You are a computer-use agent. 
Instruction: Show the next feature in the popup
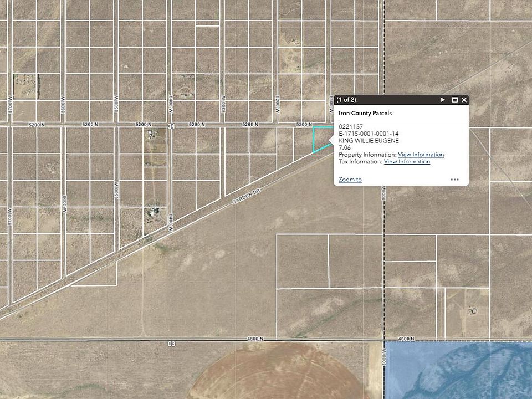pyautogui.click(x=443, y=100)
